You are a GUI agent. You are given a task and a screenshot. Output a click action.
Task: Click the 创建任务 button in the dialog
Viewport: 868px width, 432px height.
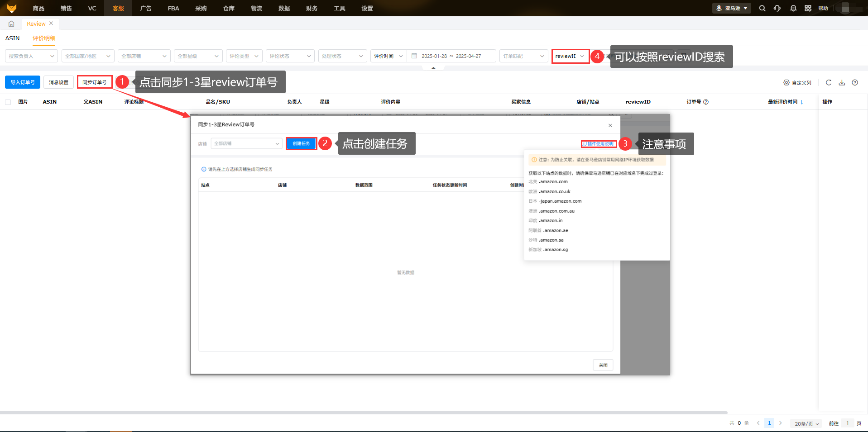point(301,143)
